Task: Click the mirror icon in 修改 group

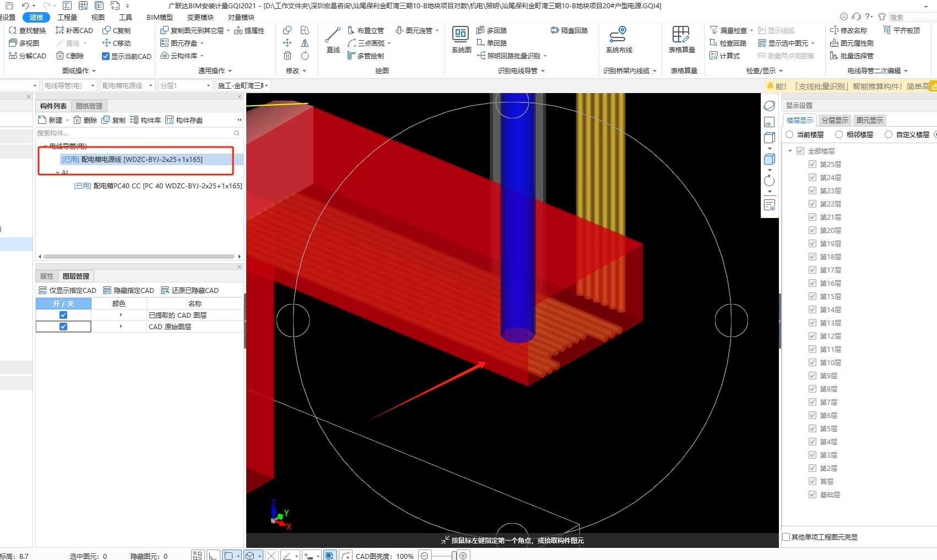Action: (x=305, y=43)
